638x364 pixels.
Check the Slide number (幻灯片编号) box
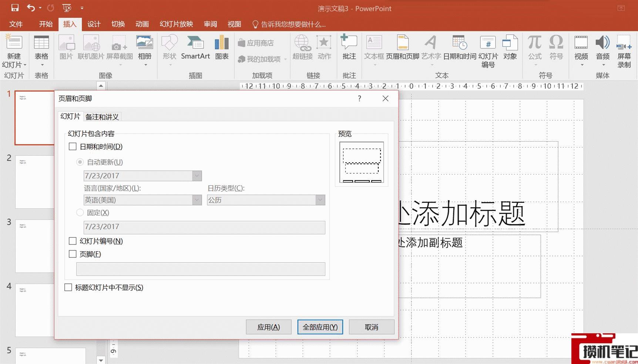point(73,241)
